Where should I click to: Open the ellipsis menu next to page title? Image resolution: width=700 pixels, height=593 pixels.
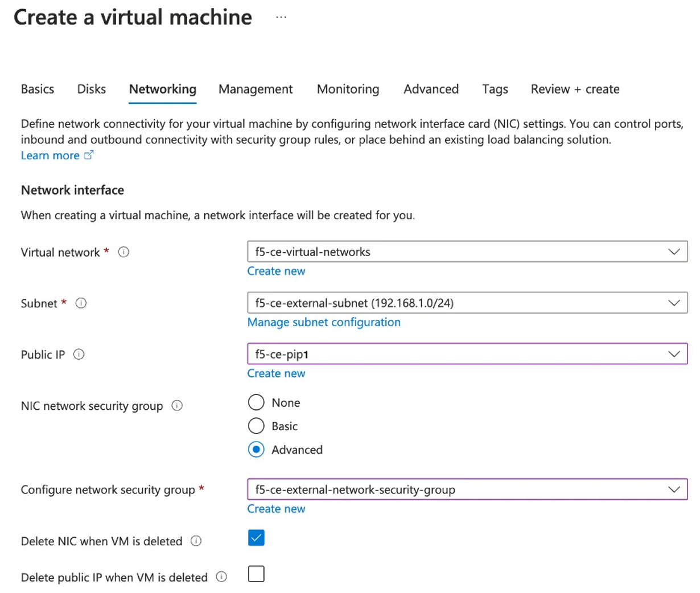pyautogui.click(x=281, y=17)
